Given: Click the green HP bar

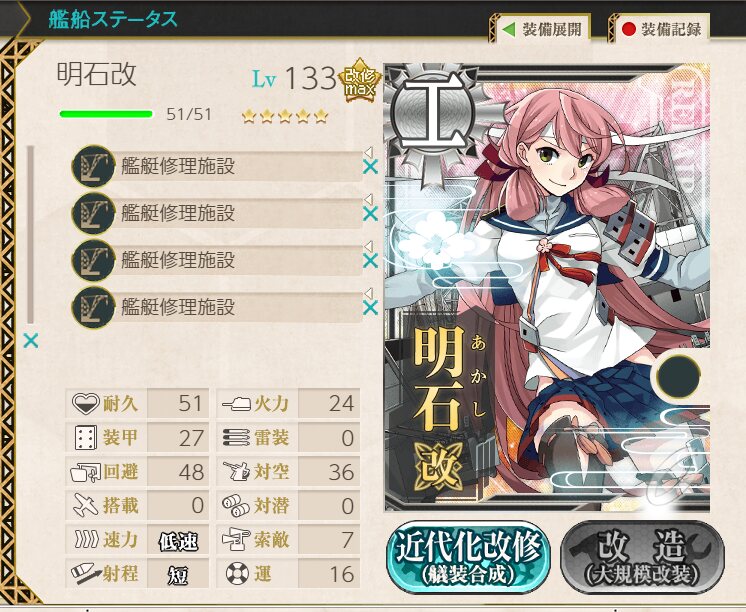Looking at the screenshot, I should (x=106, y=114).
